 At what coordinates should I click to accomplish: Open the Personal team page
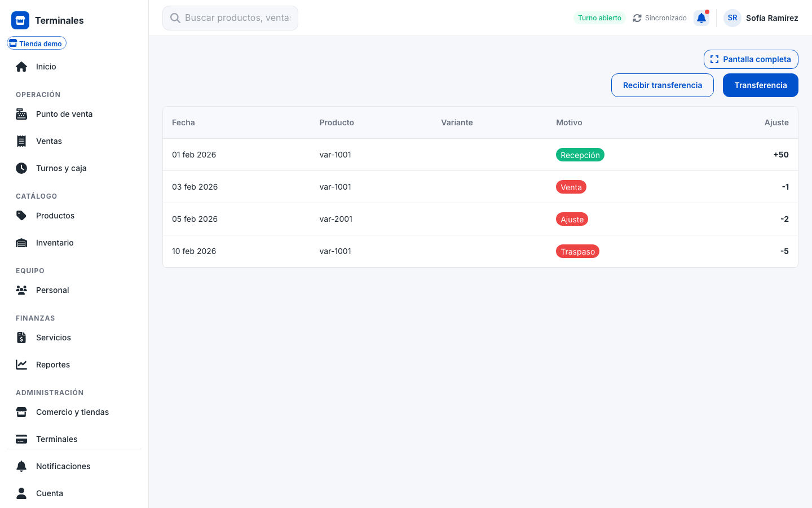coord(74,290)
